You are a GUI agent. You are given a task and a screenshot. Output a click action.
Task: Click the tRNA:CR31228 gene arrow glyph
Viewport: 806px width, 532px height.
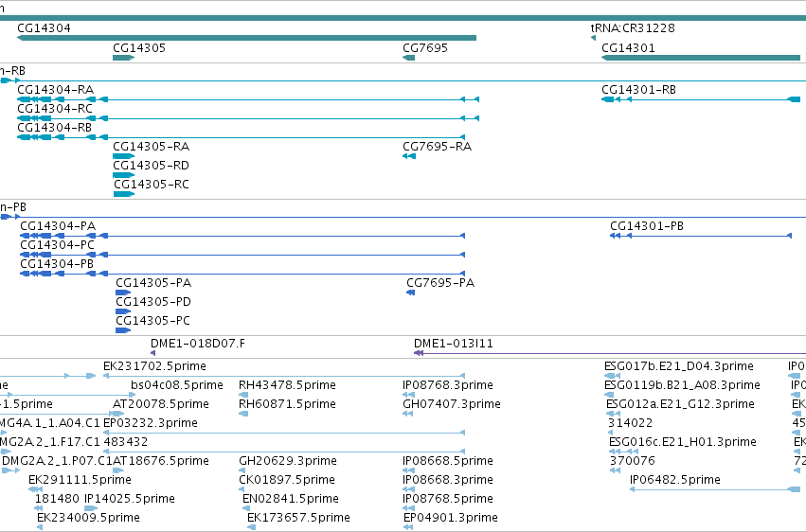[593, 38]
